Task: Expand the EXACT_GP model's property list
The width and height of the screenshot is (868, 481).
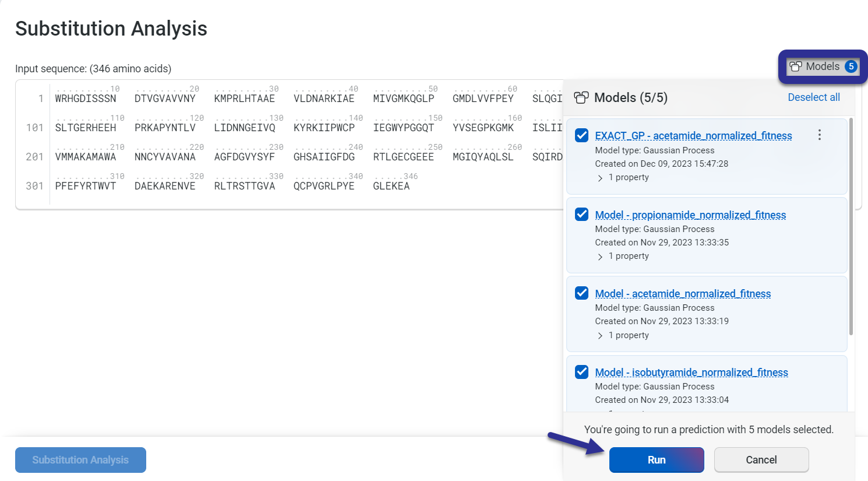Action: [600, 178]
